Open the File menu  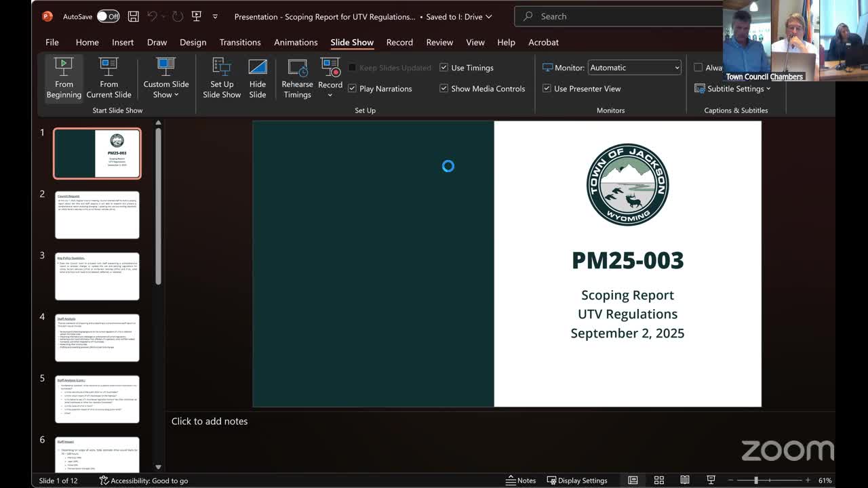52,42
